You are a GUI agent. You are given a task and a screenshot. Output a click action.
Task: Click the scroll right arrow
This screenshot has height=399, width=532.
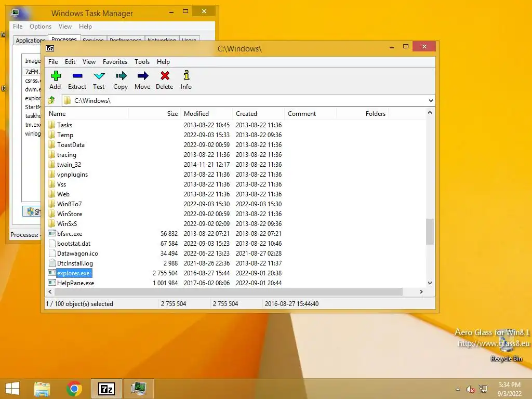(x=421, y=292)
